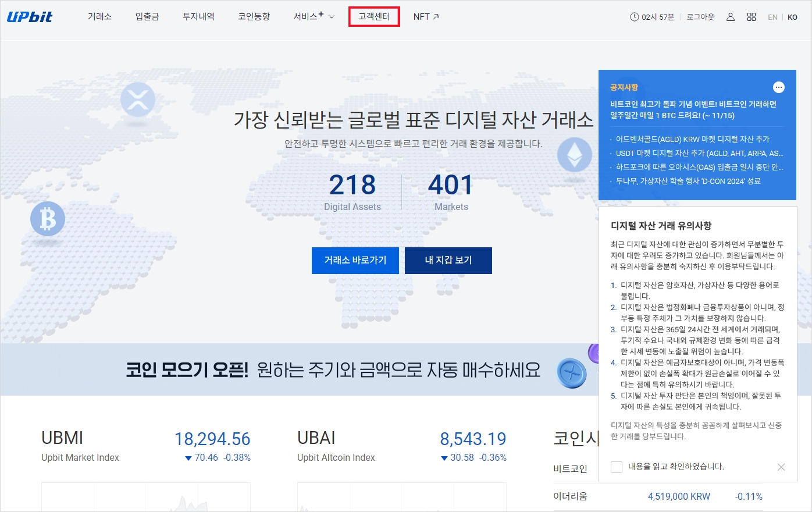Open the USDT 마켓 디지털 자산 추가 notice
Viewport: 812px width, 512px height.
pyautogui.click(x=699, y=153)
